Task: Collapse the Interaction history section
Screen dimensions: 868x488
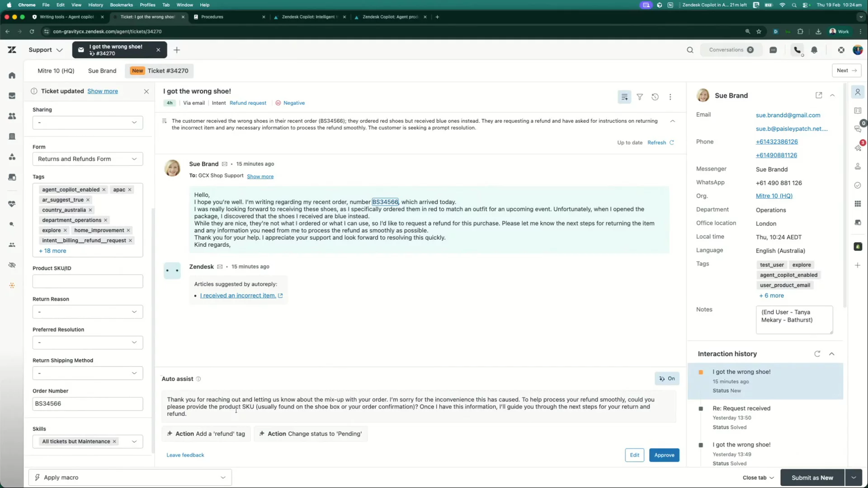Action: tap(832, 354)
